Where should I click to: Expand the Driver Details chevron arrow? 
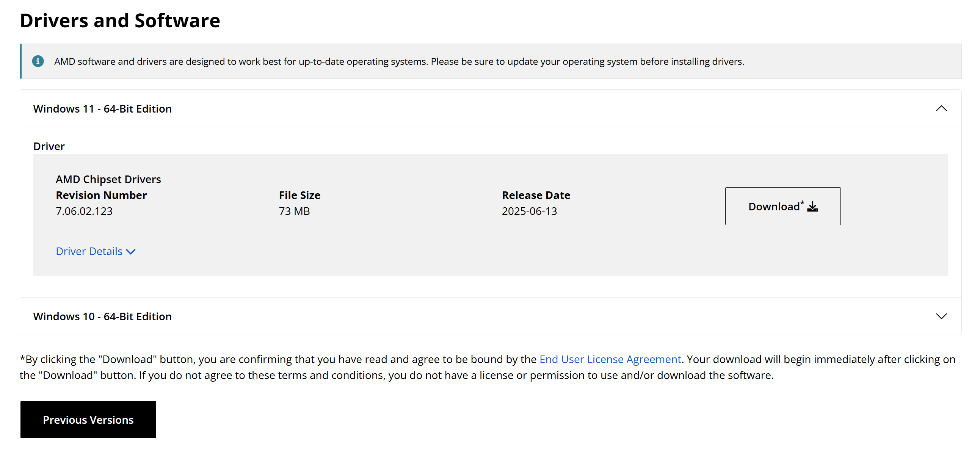[131, 252]
